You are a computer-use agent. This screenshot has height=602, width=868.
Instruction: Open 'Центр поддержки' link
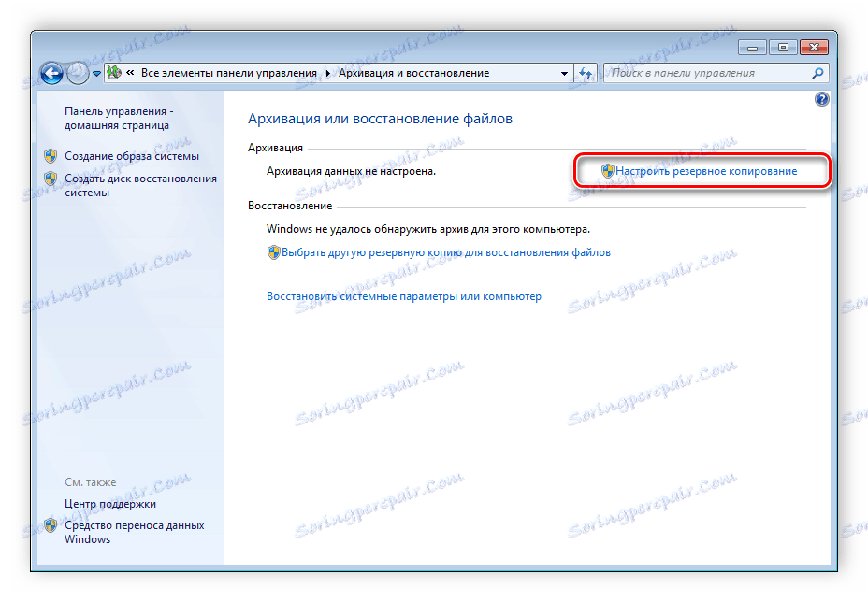[110, 504]
